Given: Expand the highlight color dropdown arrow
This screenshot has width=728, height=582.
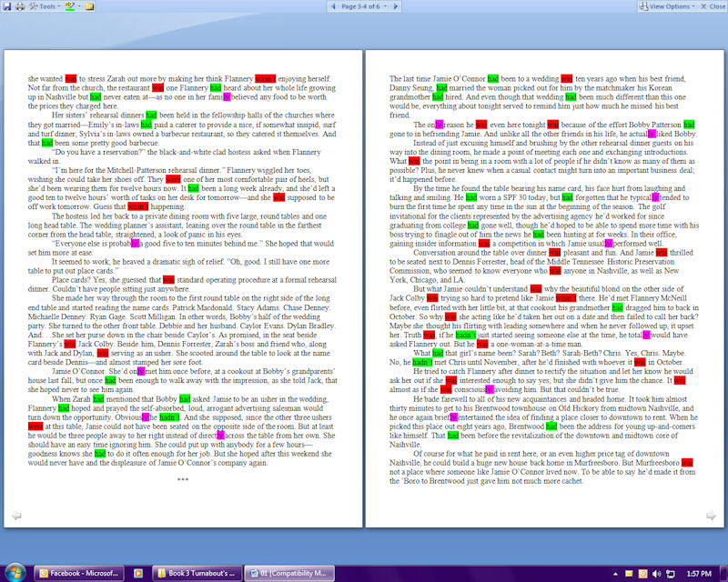Looking at the screenshot, I should 78,6.
